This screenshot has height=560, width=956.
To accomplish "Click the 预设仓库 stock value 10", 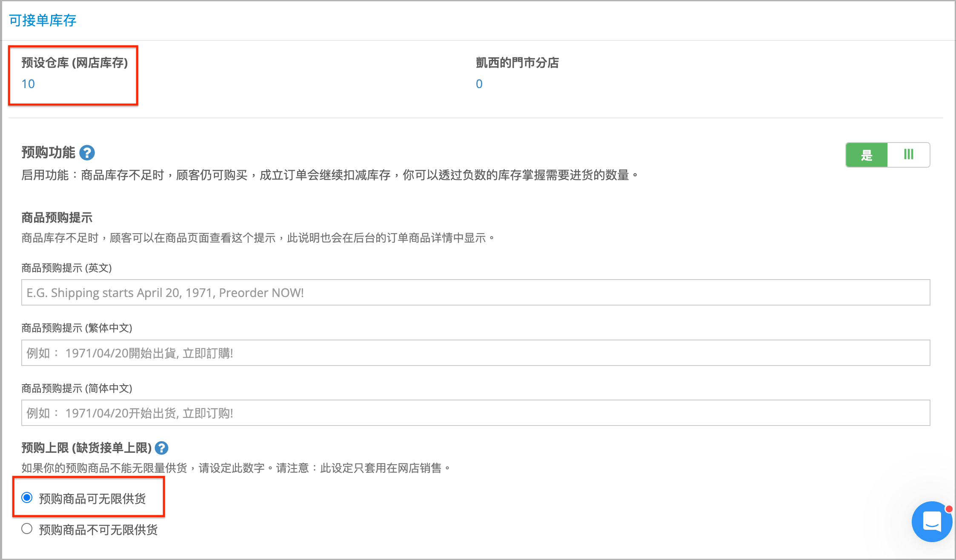I will click(28, 84).
